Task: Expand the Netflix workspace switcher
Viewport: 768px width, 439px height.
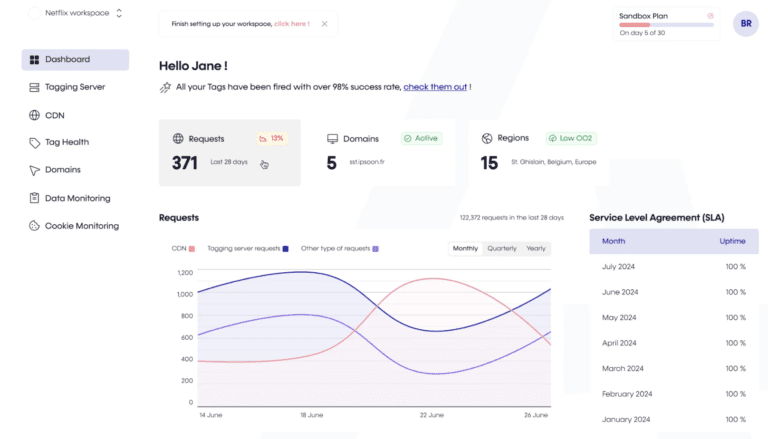Action: click(x=119, y=13)
